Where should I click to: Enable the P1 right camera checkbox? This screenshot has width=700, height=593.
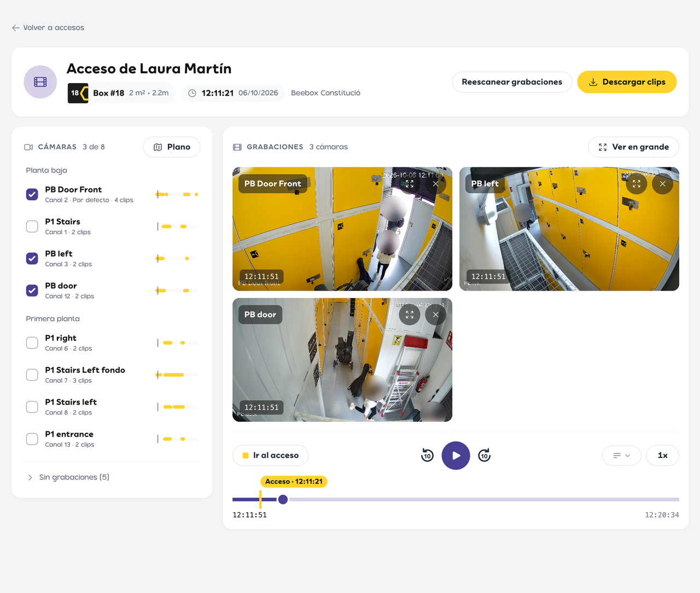pos(32,343)
